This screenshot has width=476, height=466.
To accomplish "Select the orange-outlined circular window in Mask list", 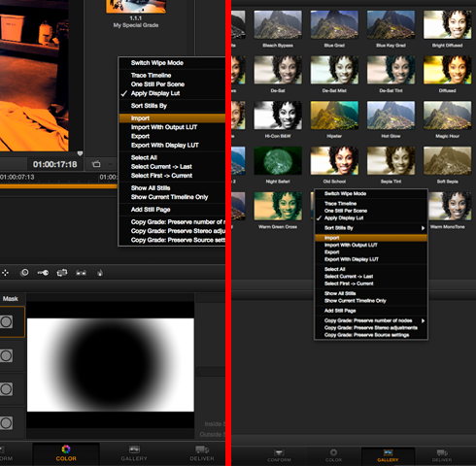I will pos(6,322).
